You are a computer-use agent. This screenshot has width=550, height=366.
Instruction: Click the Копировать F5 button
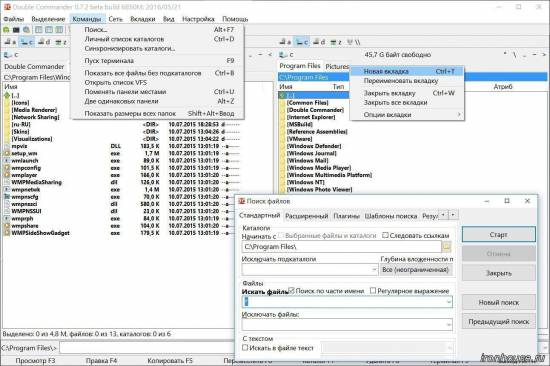tap(170, 360)
